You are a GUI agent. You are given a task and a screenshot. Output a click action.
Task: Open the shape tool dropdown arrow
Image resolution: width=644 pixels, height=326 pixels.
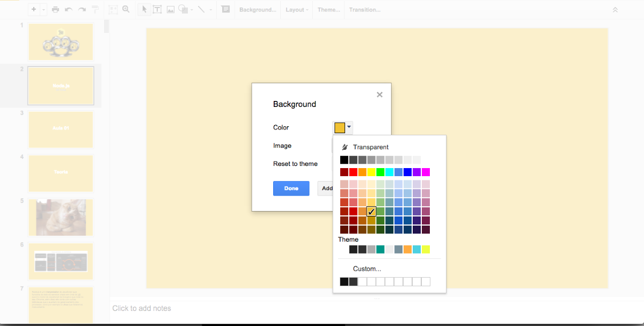tap(191, 9)
